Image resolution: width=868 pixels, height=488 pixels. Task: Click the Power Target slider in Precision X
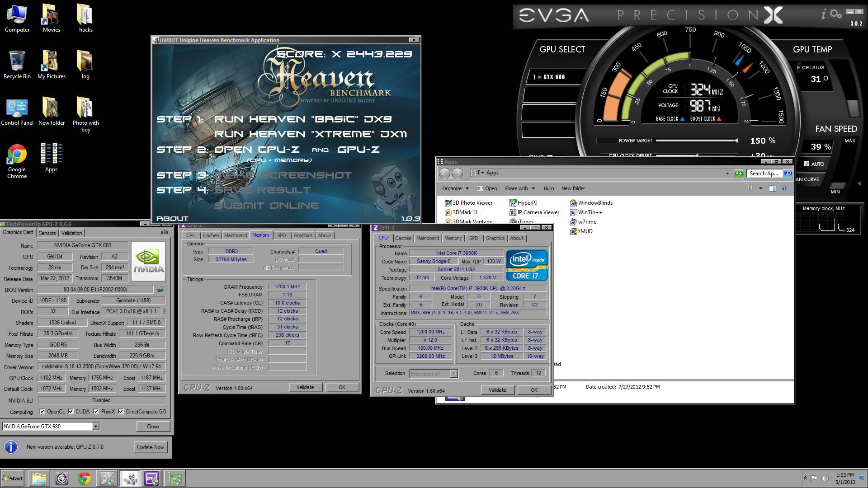tap(697, 141)
